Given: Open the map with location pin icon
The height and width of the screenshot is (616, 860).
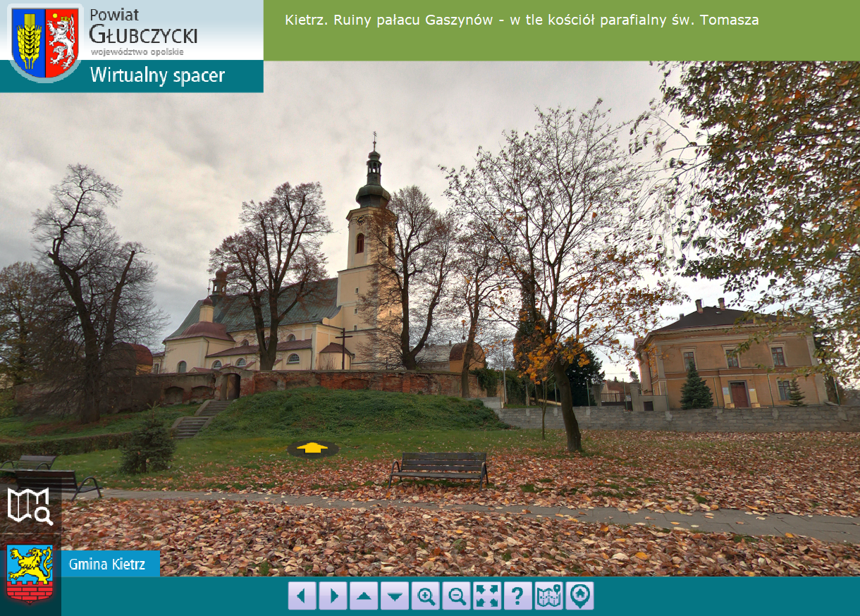Looking at the screenshot, I should [549, 596].
